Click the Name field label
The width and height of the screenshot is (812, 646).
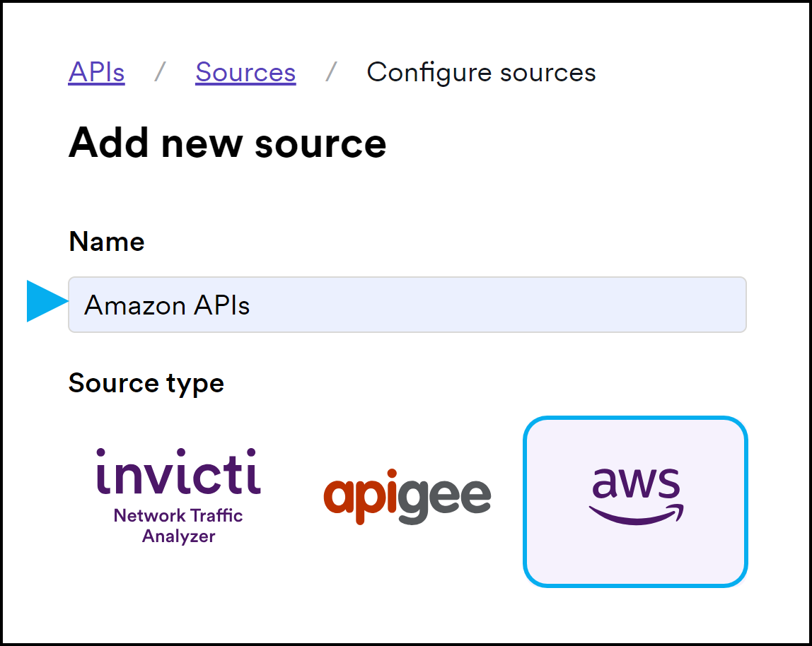click(x=107, y=241)
